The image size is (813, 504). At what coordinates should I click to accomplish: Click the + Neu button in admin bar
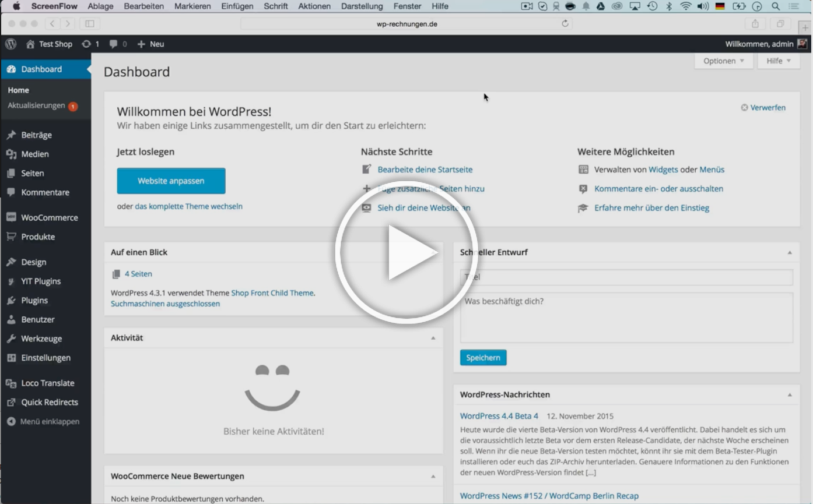coord(150,44)
